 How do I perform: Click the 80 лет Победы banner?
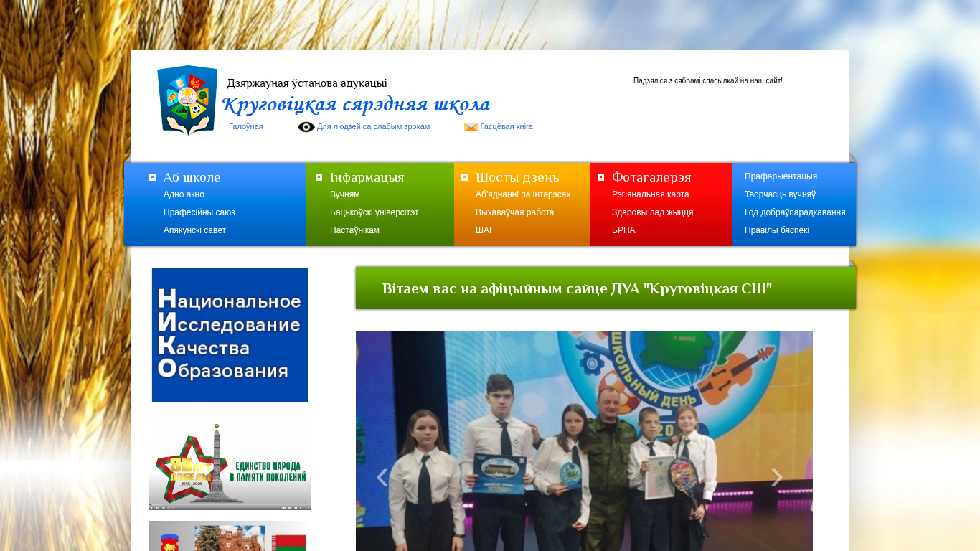click(x=230, y=466)
